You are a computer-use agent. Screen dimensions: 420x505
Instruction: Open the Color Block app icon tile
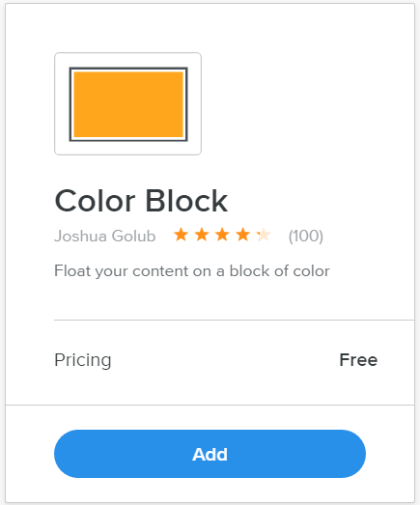click(127, 103)
